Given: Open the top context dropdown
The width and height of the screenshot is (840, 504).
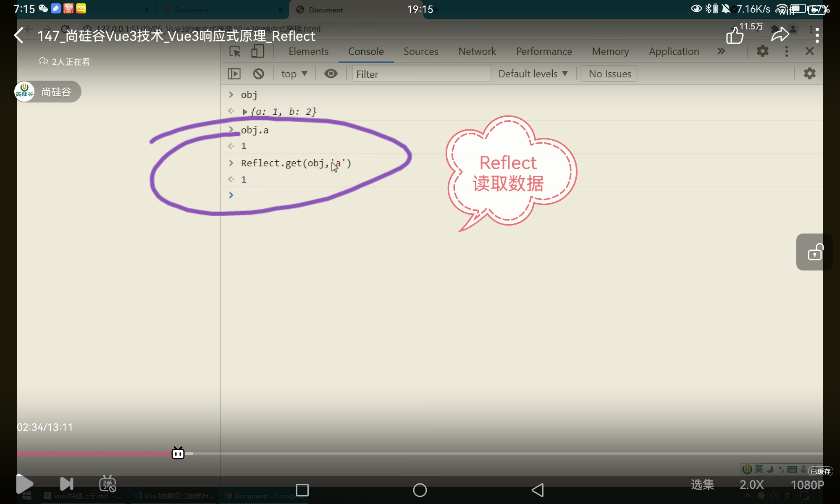Looking at the screenshot, I should tap(294, 74).
